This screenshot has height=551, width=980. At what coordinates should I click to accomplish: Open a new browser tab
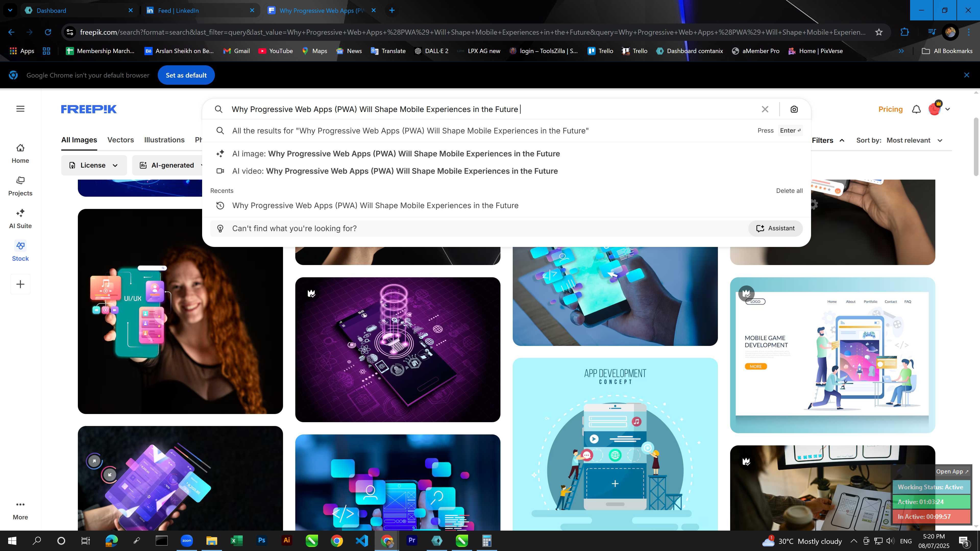pyautogui.click(x=392, y=10)
